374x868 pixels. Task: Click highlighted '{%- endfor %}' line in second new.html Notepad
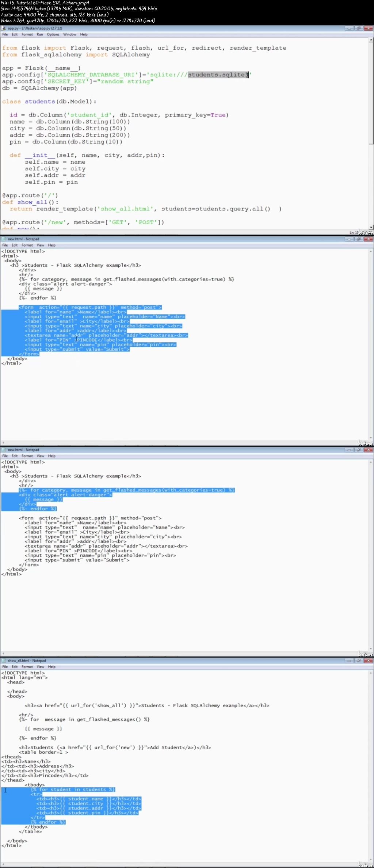click(38, 509)
